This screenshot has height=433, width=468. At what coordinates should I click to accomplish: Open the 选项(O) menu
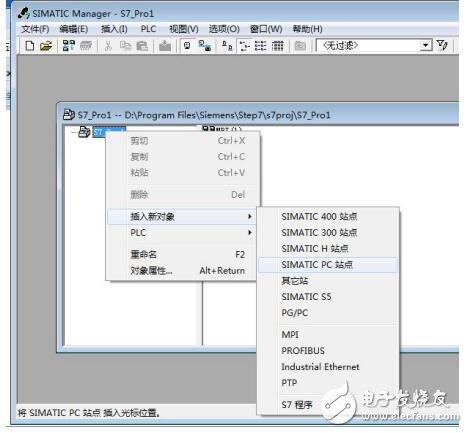point(224,29)
